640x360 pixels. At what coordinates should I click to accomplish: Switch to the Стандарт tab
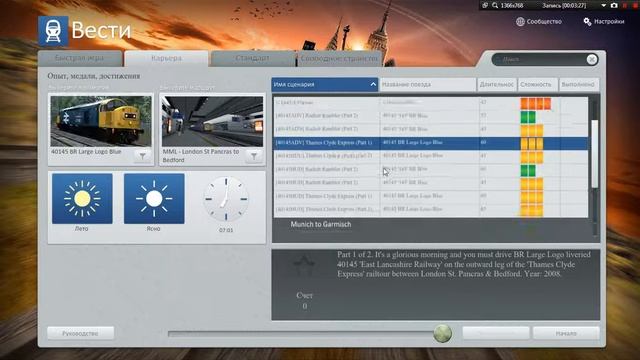click(x=252, y=58)
